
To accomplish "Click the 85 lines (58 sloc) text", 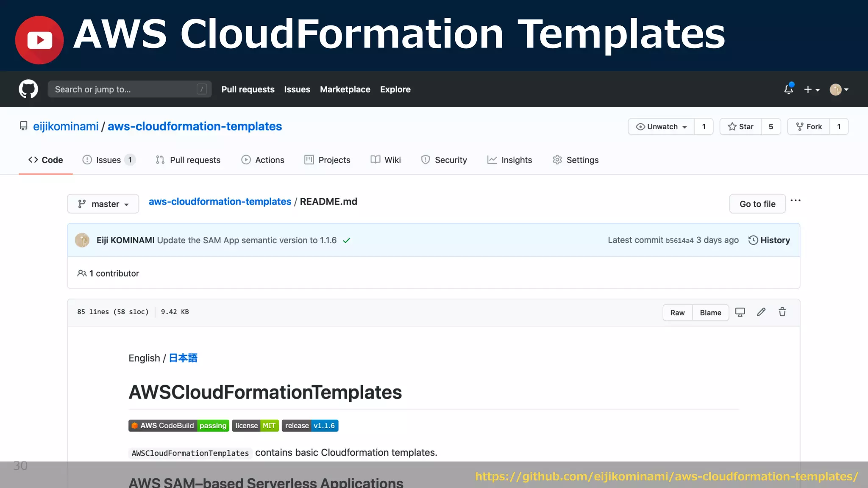I will click(x=113, y=312).
